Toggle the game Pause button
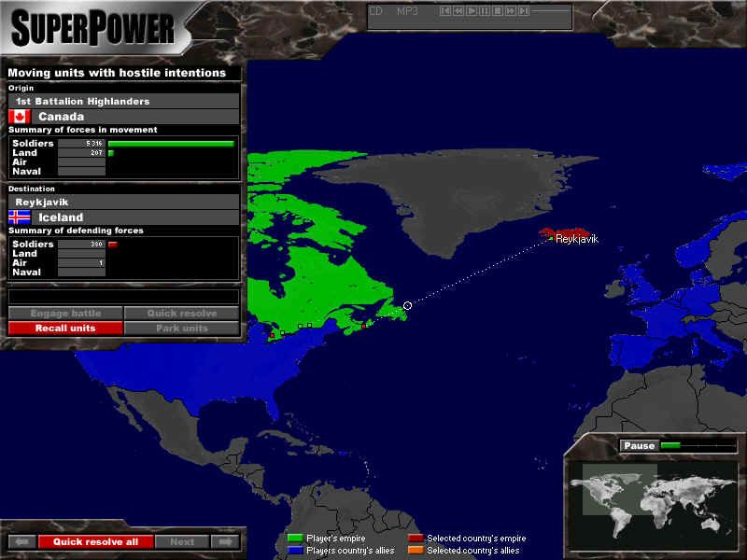Viewport: 747px width, 560px height. tap(639, 446)
